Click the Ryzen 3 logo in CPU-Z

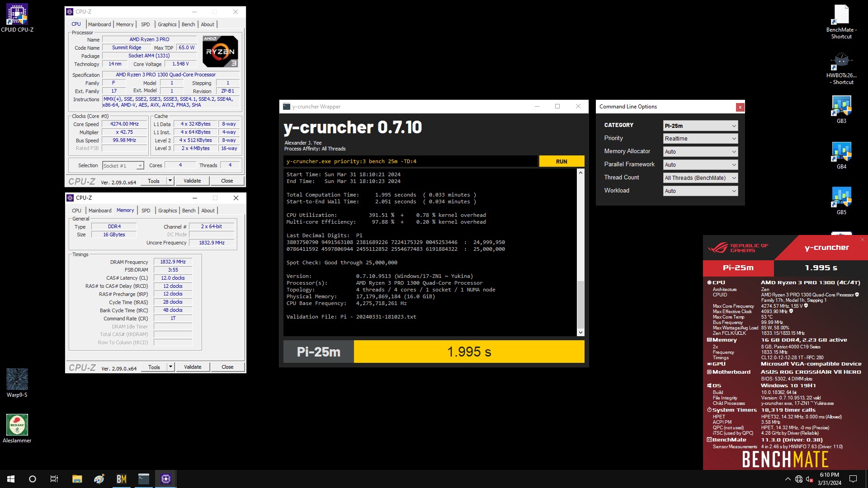[x=220, y=52]
